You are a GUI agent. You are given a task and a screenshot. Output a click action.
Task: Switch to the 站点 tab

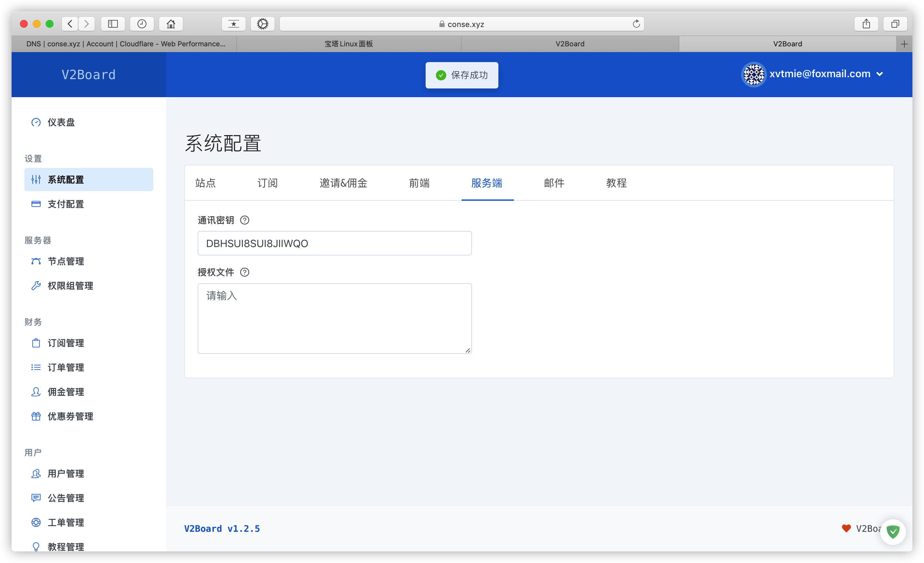[x=205, y=183]
